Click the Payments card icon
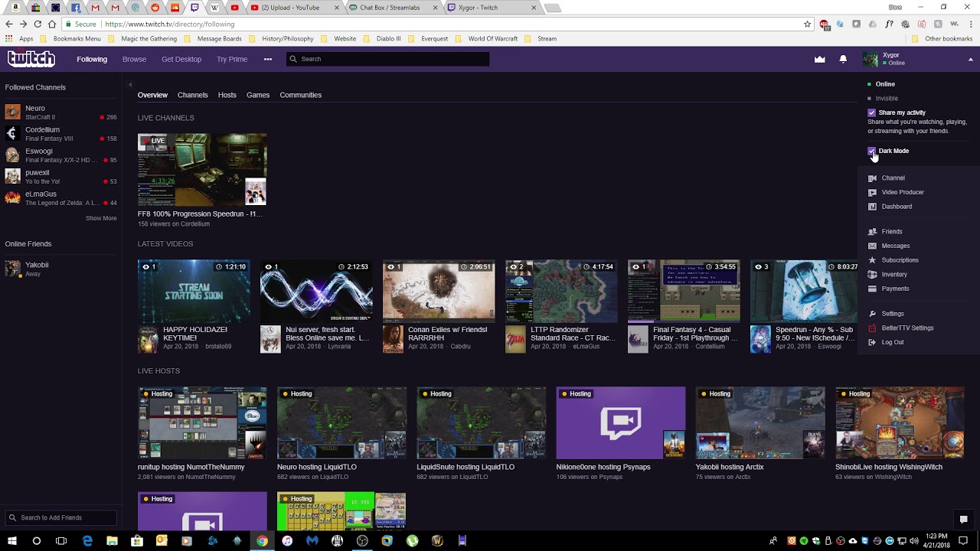Screen dimensions: 980x551 (872, 289)
